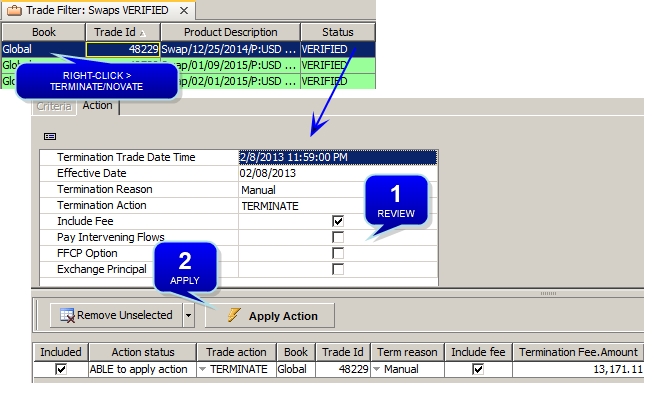Click the briefcase icon on Trade Filter tab
The height and width of the screenshot is (393, 654).
15,10
